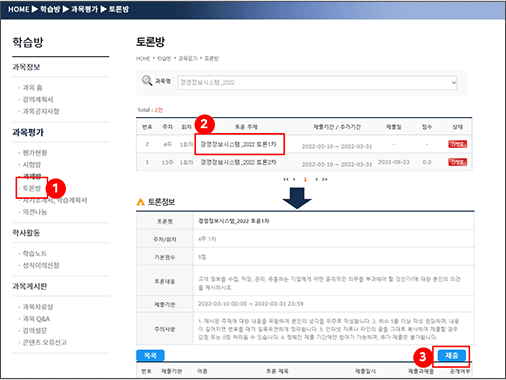Viewport: 506px width, 380px height.
Task: Open 강의계획서 in the sidebar
Action: point(38,99)
